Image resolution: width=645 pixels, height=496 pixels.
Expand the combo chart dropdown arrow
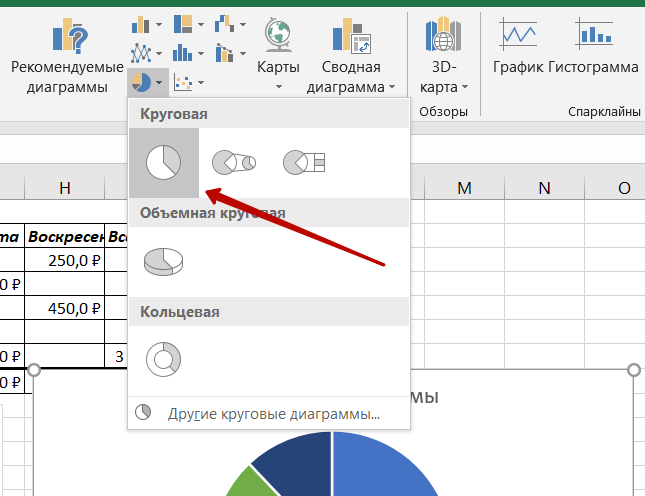coord(243,53)
